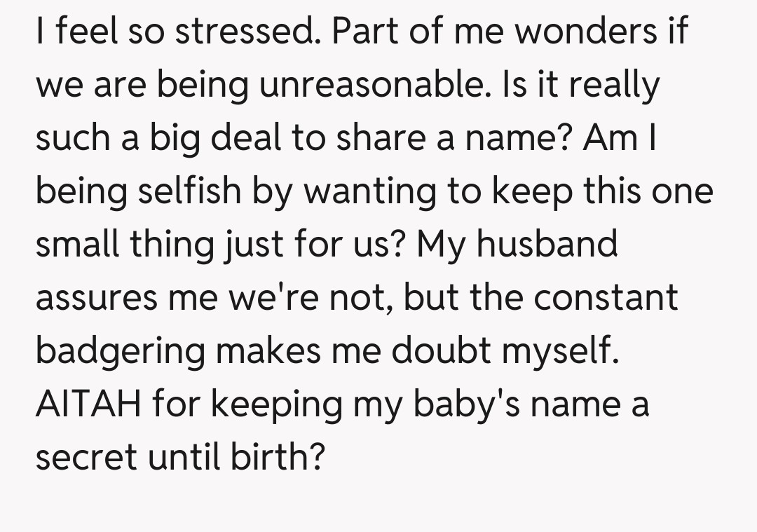Click the word "constant" in the text

click(605, 296)
